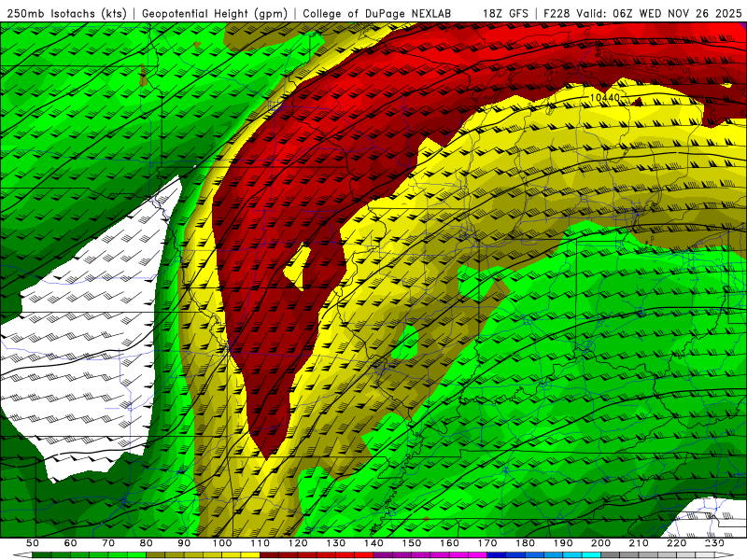Click the darkest green color bar swatch
Viewport: 747px width, 560px height.
click(42, 555)
